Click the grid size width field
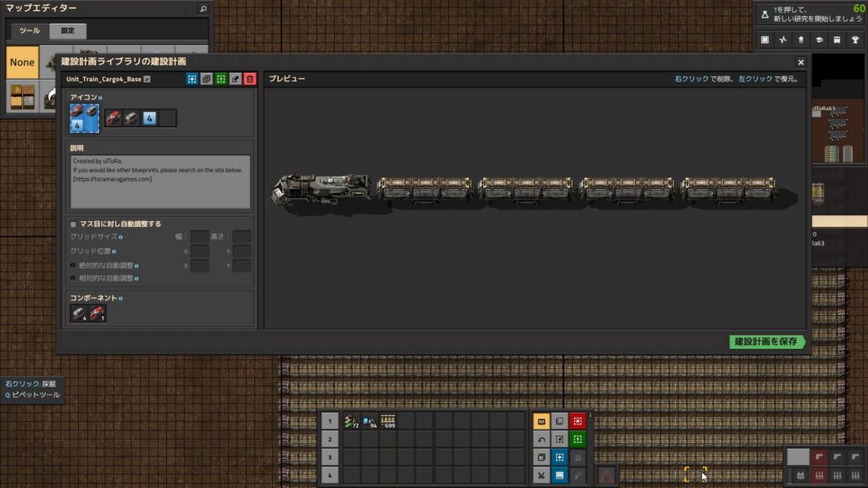This screenshot has width=868, height=488. [x=200, y=237]
